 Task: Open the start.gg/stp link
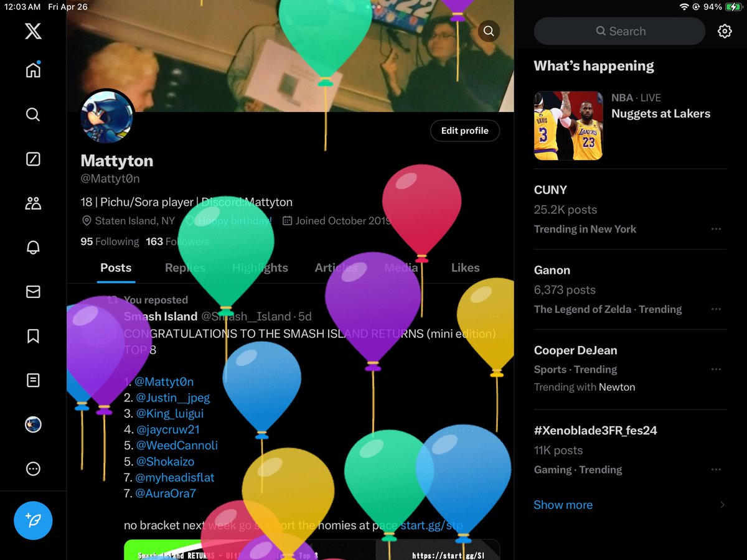[431, 526]
